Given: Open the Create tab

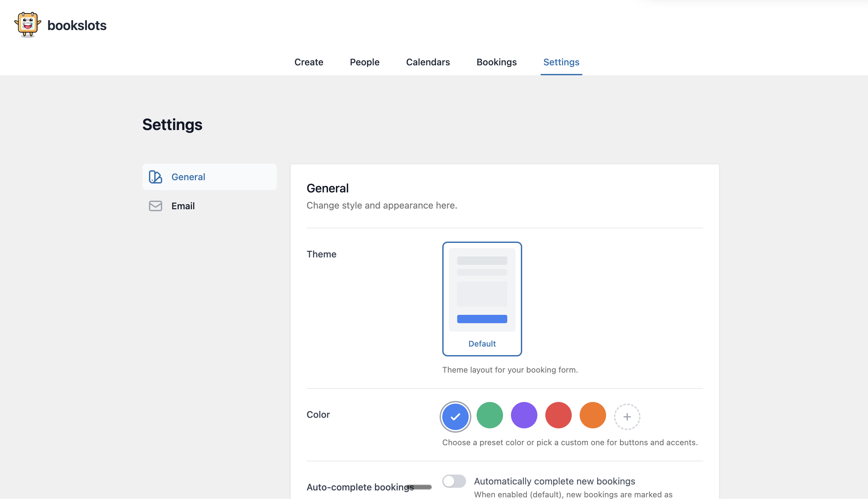Looking at the screenshot, I should 308,62.
